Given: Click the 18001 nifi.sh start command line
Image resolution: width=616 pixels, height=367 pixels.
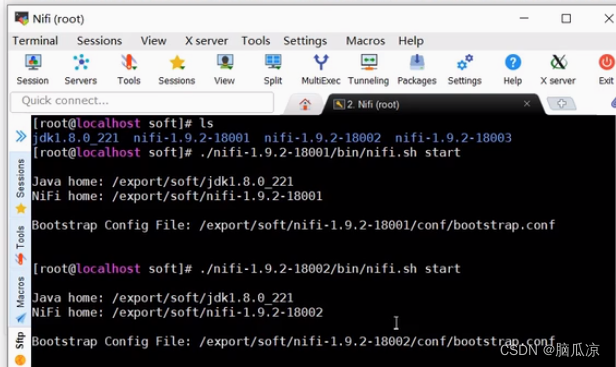Looking at the screenshot, I should (246, 152).
